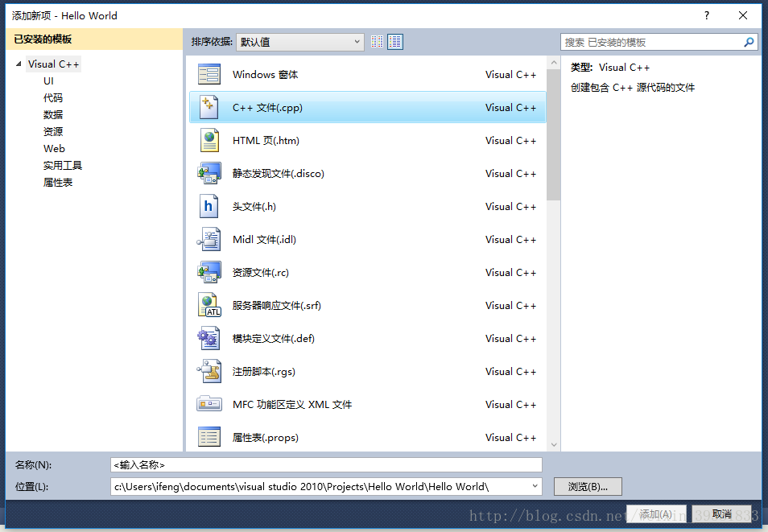This screenshot has width=768, height=532.
Task: Click the 浏览(B)... button
Action: (x=588, y=486)
